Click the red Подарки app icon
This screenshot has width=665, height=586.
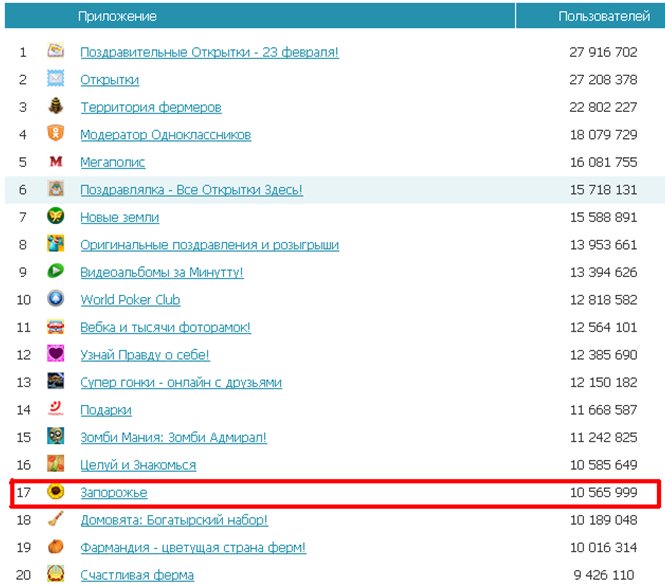56,409
